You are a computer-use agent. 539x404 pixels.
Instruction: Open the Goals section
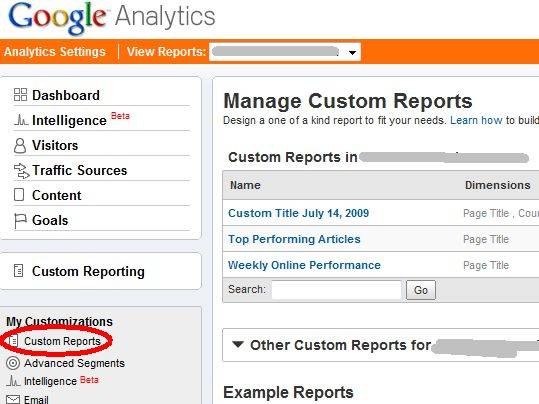pyautogui.click(x=50, y=220)
